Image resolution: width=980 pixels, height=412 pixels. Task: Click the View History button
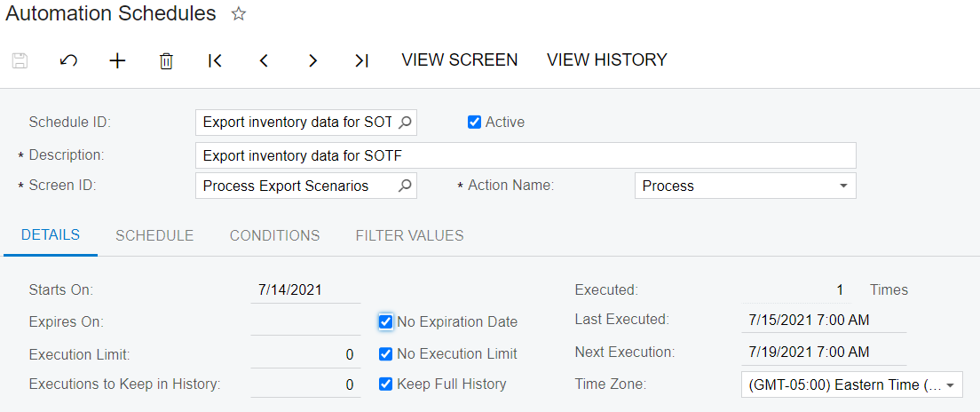(607, 60)
